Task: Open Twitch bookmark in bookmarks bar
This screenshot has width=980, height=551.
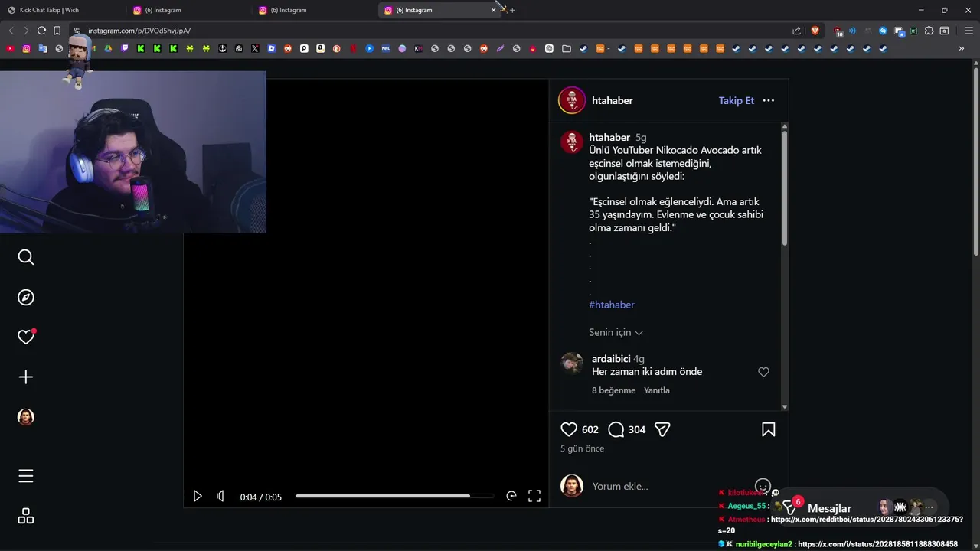Action: pos(125,48)
